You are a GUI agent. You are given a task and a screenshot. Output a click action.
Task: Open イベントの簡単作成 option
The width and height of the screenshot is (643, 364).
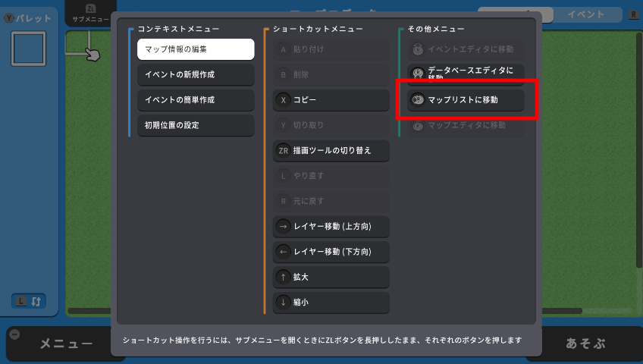click(196, 100)
